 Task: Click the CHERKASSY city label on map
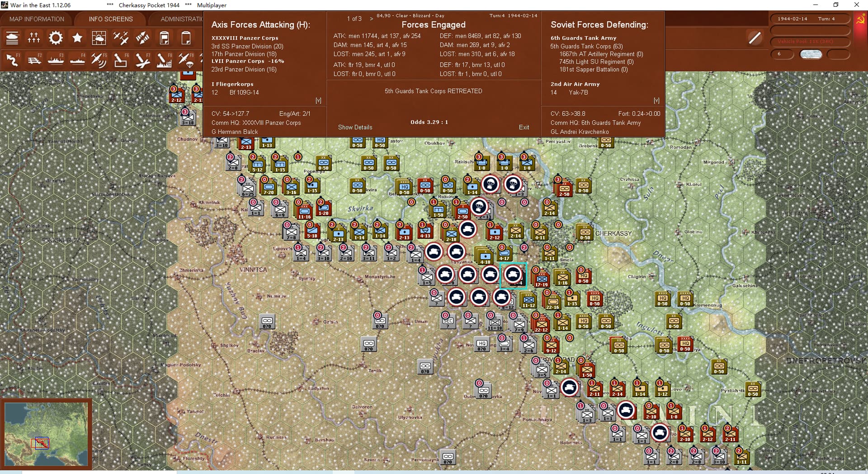tap(613, 233)
